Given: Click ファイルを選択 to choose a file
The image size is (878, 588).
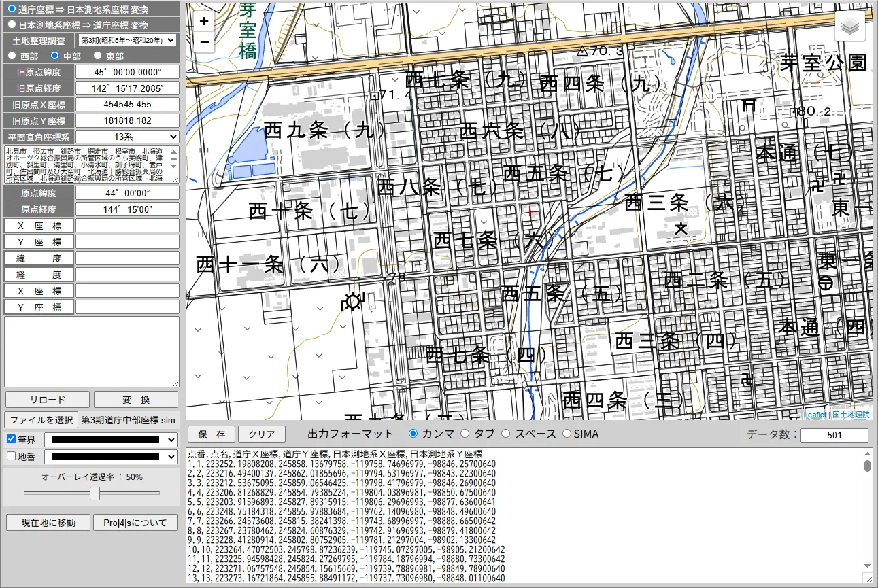Looking at the screenshot, I should pos(41,420).
